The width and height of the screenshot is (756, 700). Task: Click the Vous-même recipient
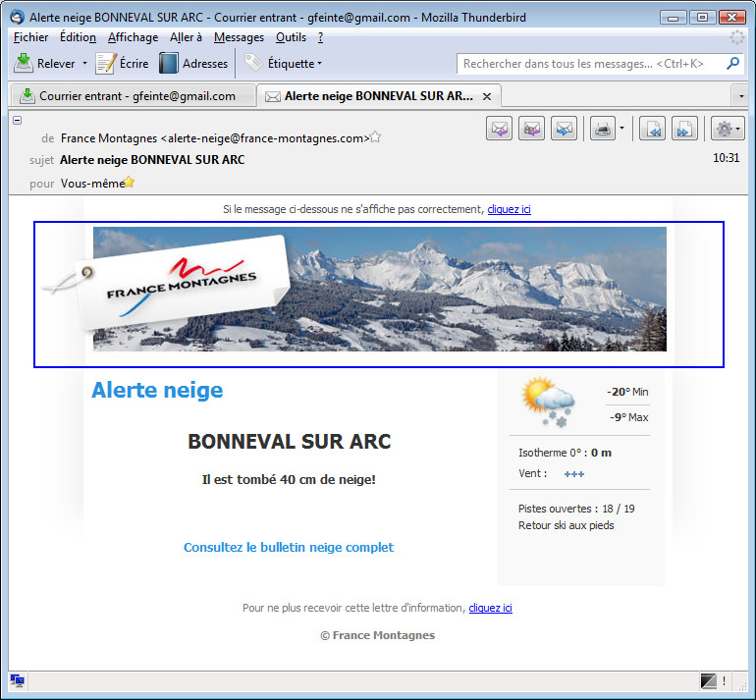point(92,184)
